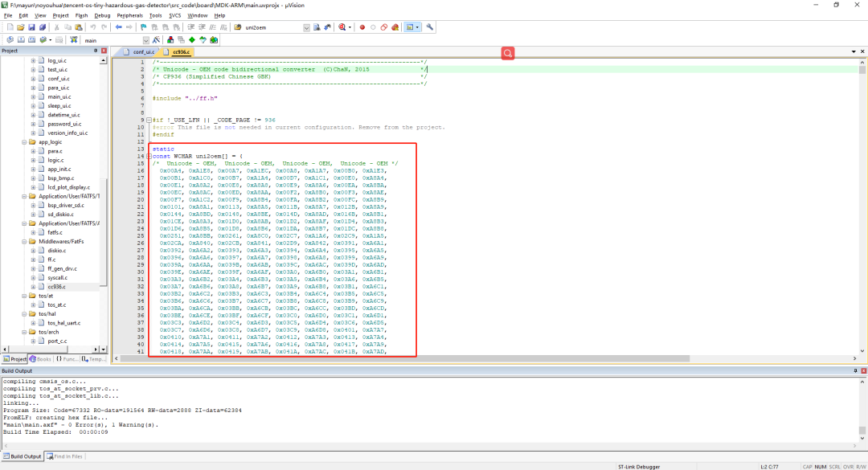
Task: Close the Build Output panel
Action: coord(863,371)
